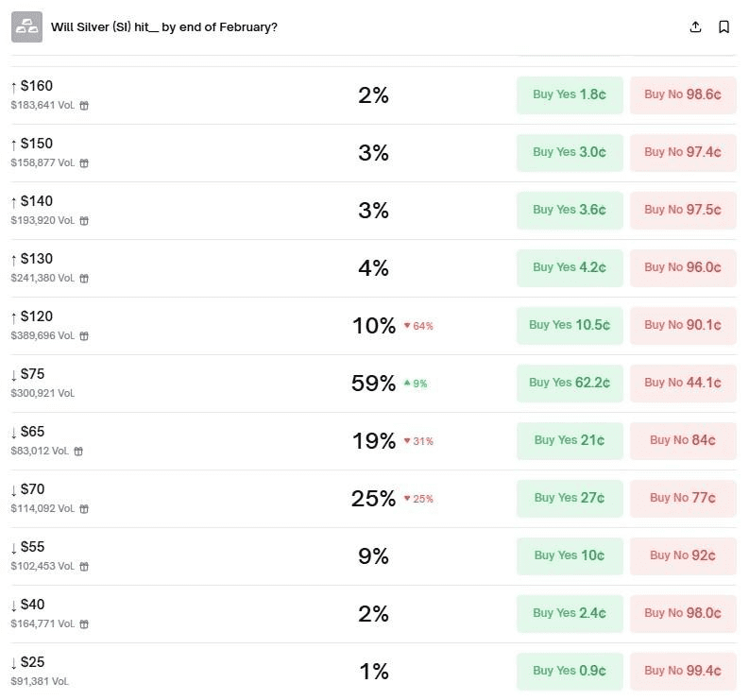The width and height of the screenshot is (749, 700).
Task: Buy No at 99.4¢ for $25
Action: click(x=683, y=672)
